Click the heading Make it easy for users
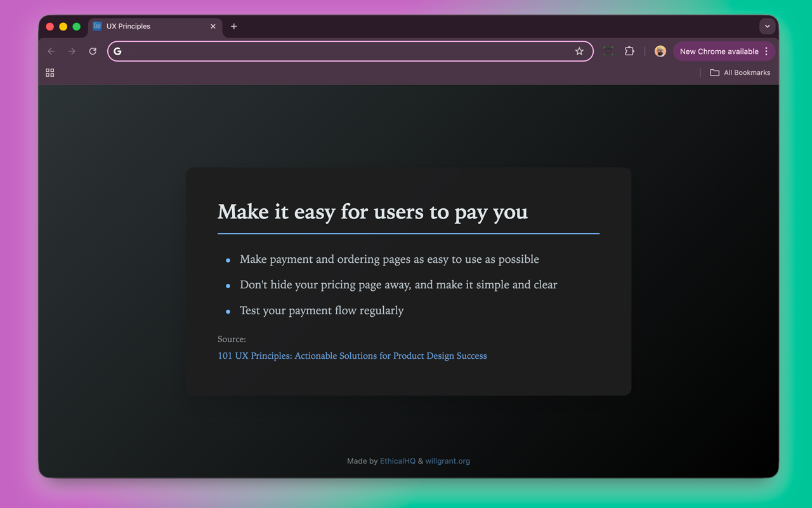 (372, 211)
